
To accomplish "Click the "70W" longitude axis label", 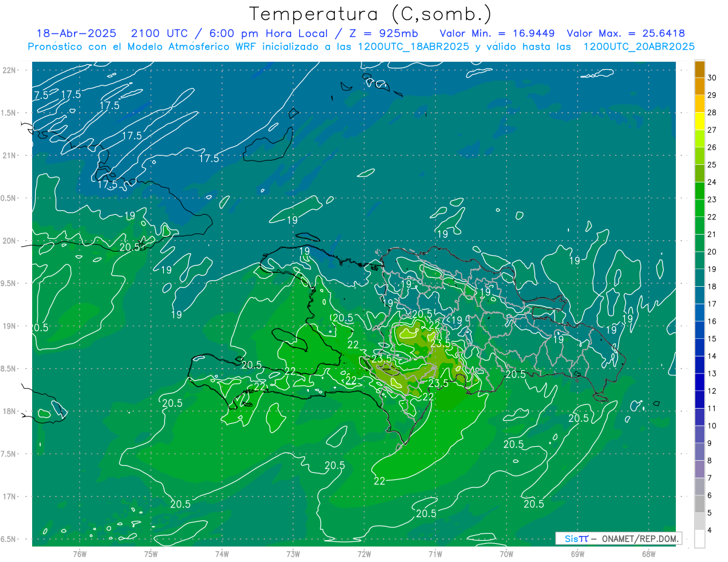I will (507, 554).
